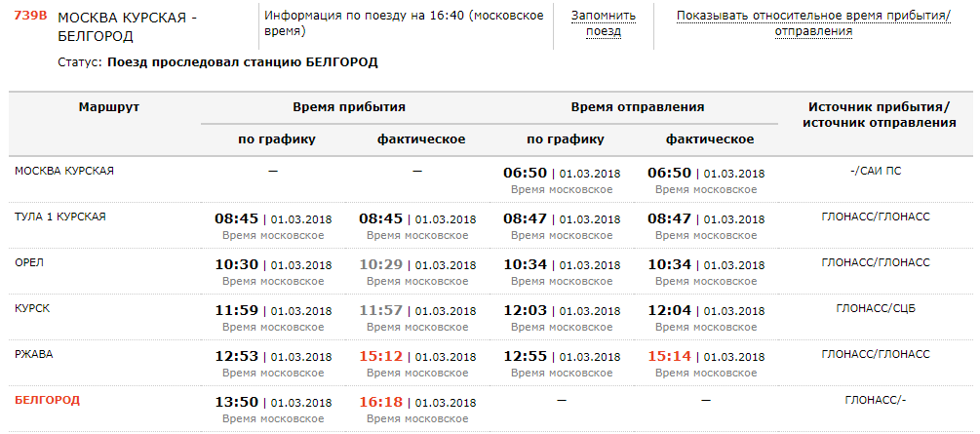The image size is (980, 434).
Task: Click the '-/САИ ПС' source cell
Action: pyautogui.click(x=876, y=171)
